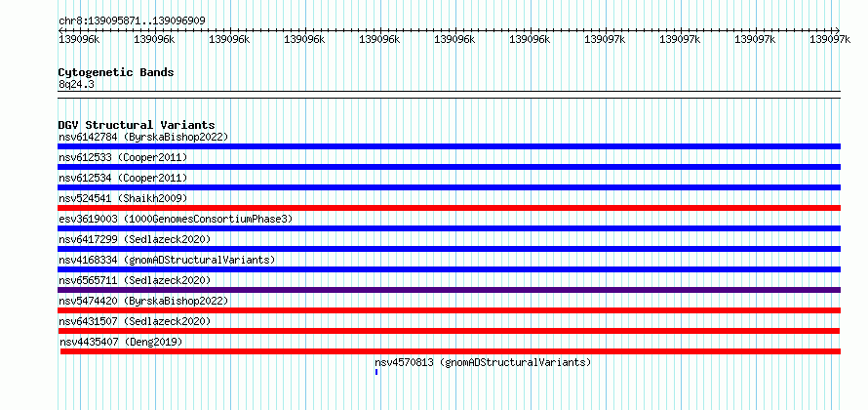The height and width of the screenshot is (410, 868).
Task: Open nsv6431507 (Sedlazeck2020) variant label
Action: [135, 321]
